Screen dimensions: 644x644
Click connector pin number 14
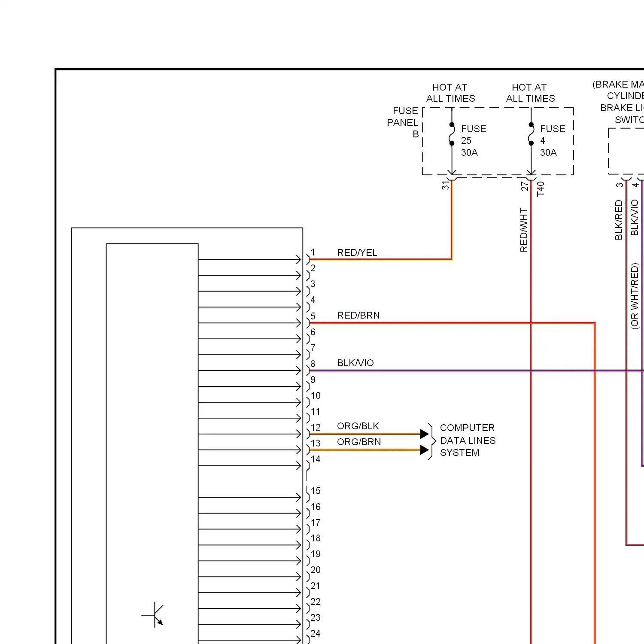click(316, 459)
